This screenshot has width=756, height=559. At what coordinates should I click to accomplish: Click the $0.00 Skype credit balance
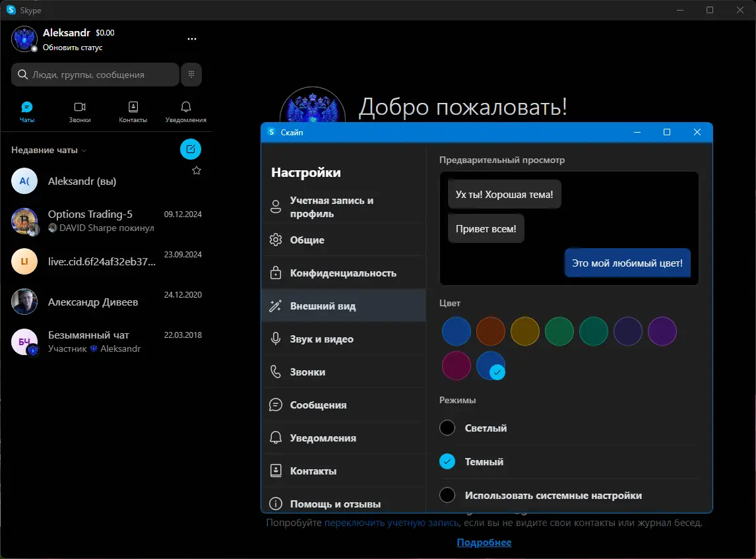coord(105,33)
